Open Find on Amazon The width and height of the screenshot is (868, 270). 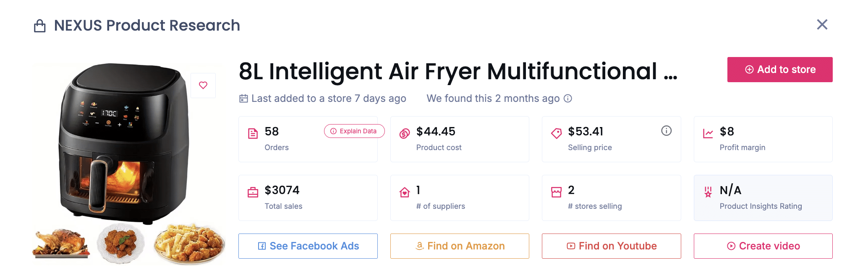460,246
